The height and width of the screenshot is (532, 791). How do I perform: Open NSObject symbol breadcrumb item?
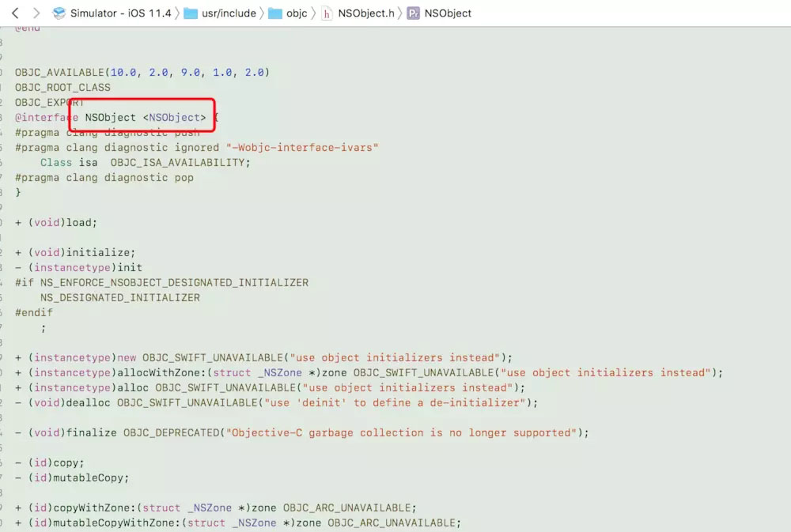click(448, 13)
